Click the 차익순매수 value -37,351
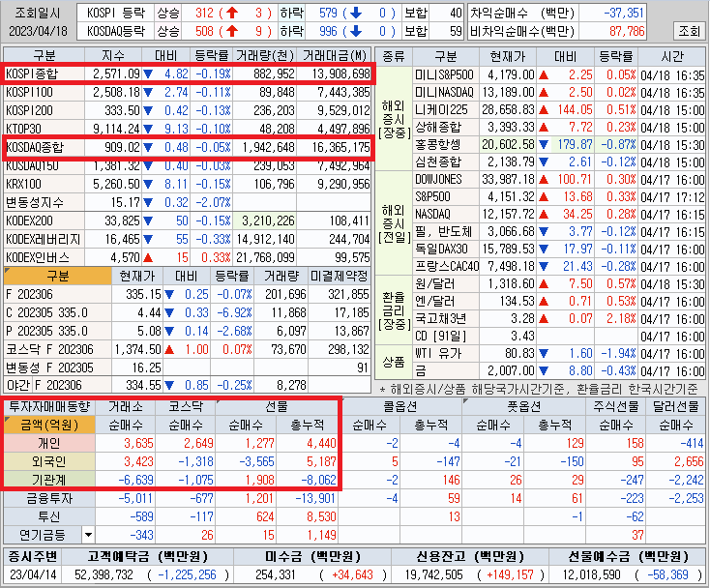 624,13
